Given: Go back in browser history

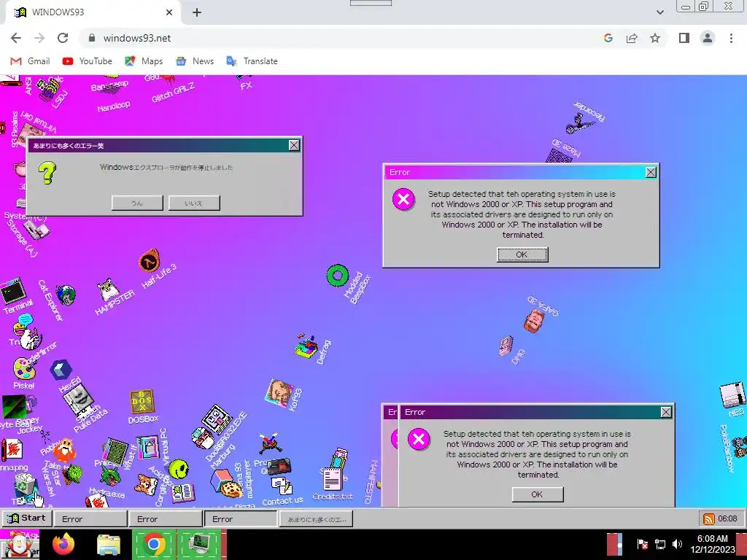Looking at the screenshot, I should click(16, 38).
